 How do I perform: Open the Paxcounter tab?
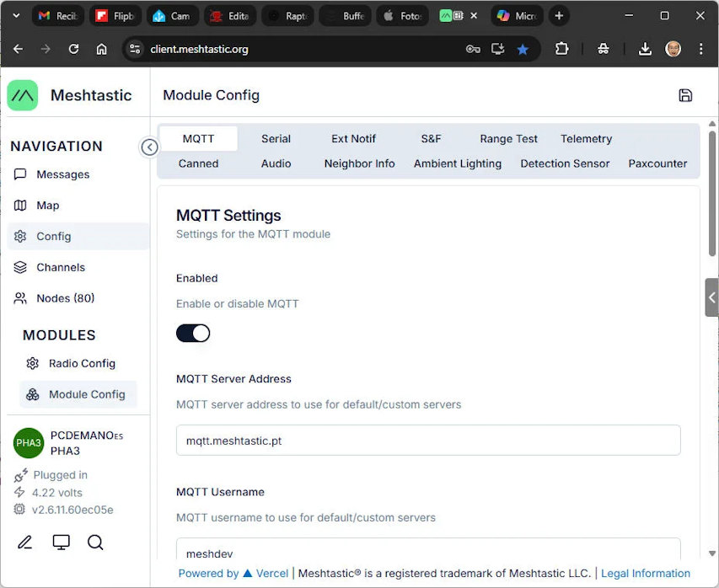pos(657,163)
